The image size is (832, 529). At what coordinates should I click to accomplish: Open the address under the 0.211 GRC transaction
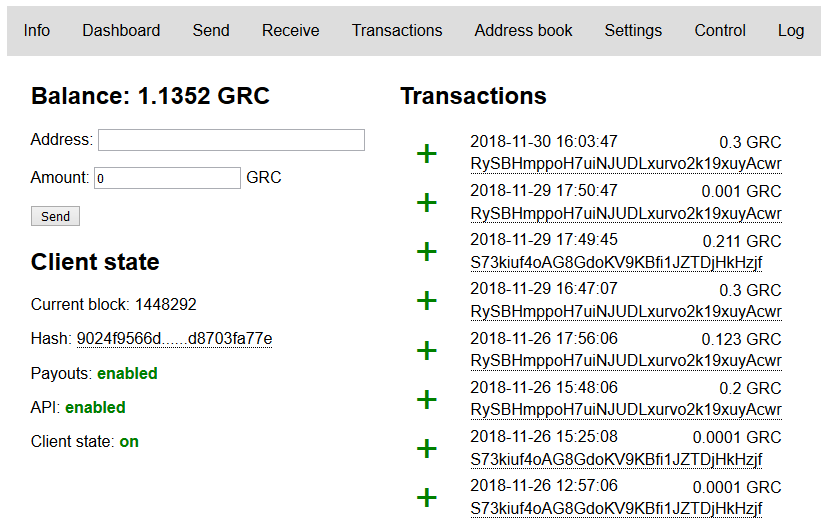(x=617, y=263)
